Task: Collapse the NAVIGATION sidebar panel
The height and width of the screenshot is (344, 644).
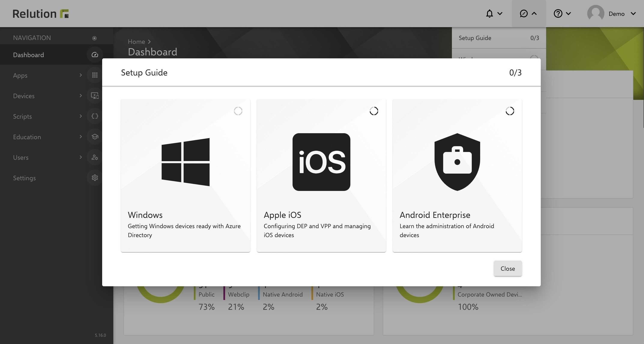Action: 94,37
